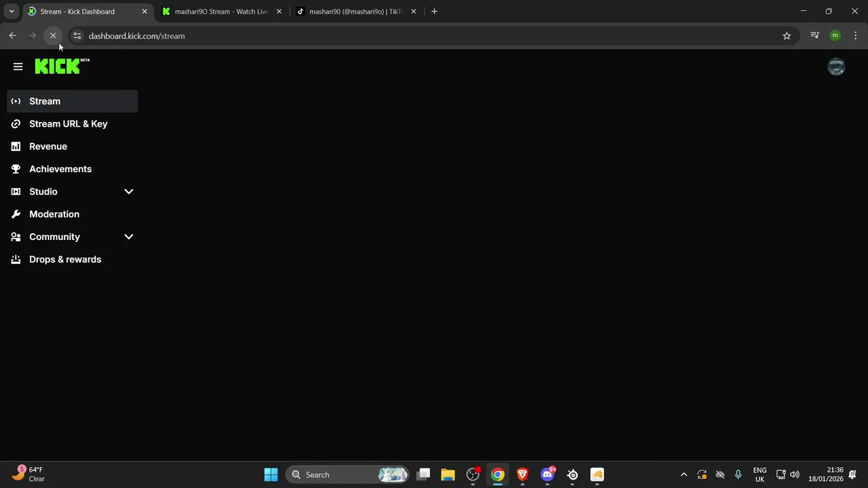The width and height of the screenshot is (868, 488).
Task: Switch to the mashari9O Stream Kick tab
Action: point(222,12)
